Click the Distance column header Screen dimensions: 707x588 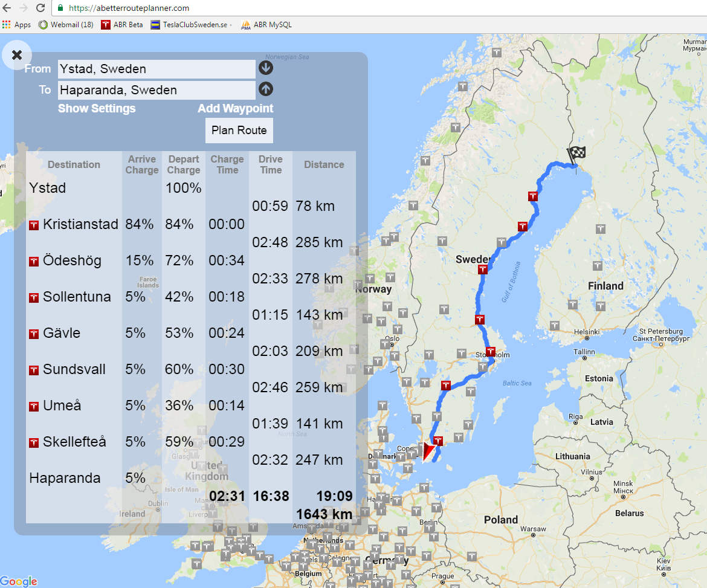tap(324, 164)
